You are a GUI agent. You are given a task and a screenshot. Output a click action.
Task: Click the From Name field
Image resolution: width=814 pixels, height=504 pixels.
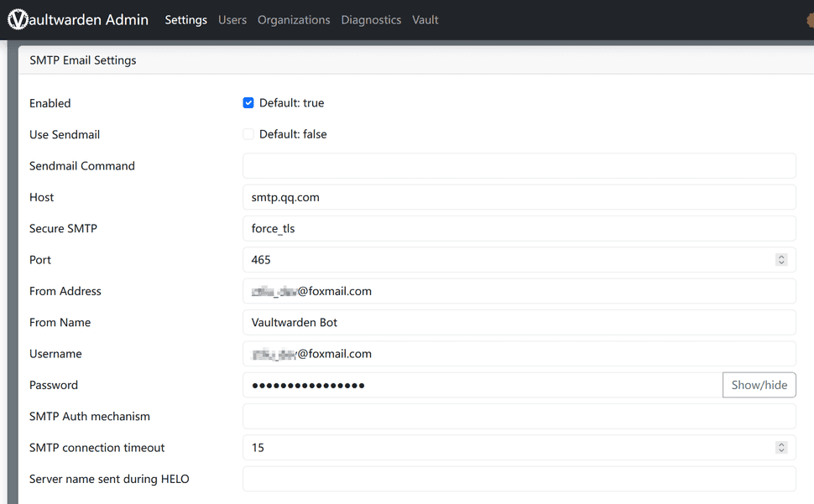click(519, 323)
